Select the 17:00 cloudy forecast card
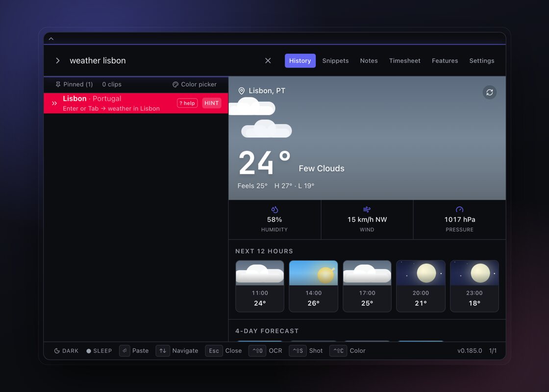This screenshot has width=549, height=392. pos(367,286)
